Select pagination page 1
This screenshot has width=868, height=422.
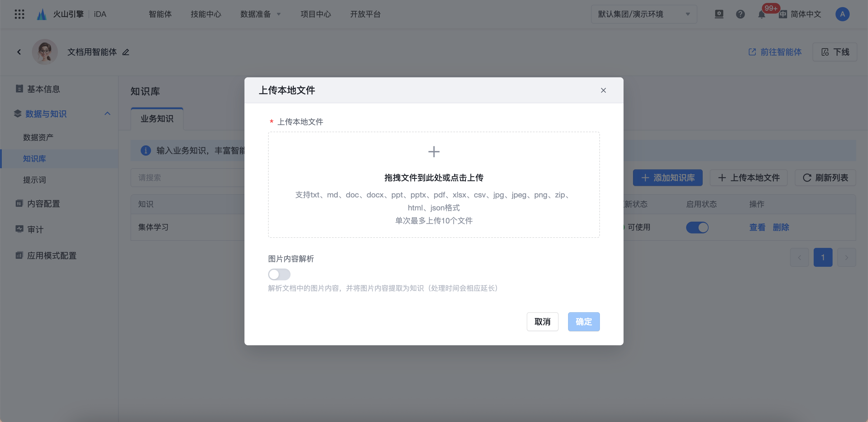tap(823, 257)
